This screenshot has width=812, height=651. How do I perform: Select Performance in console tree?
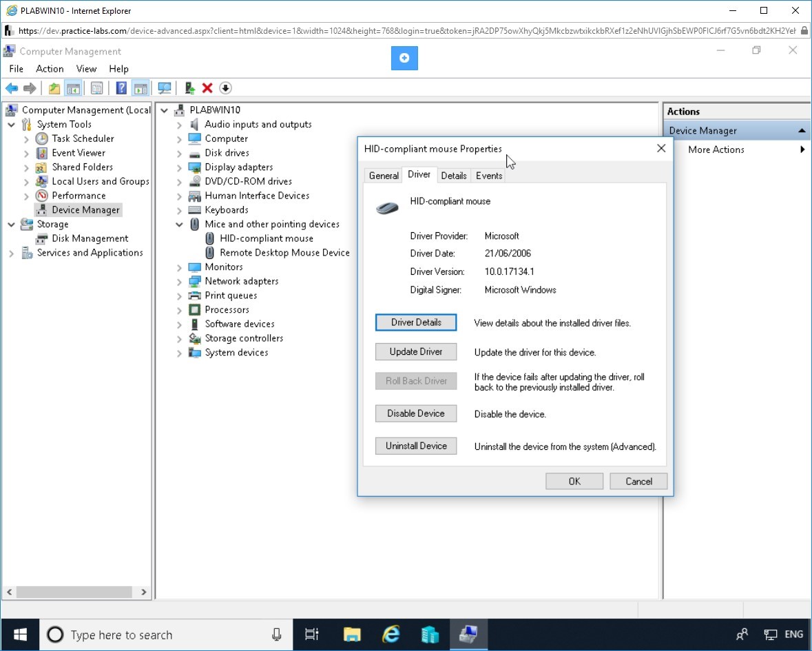point(79,195)
